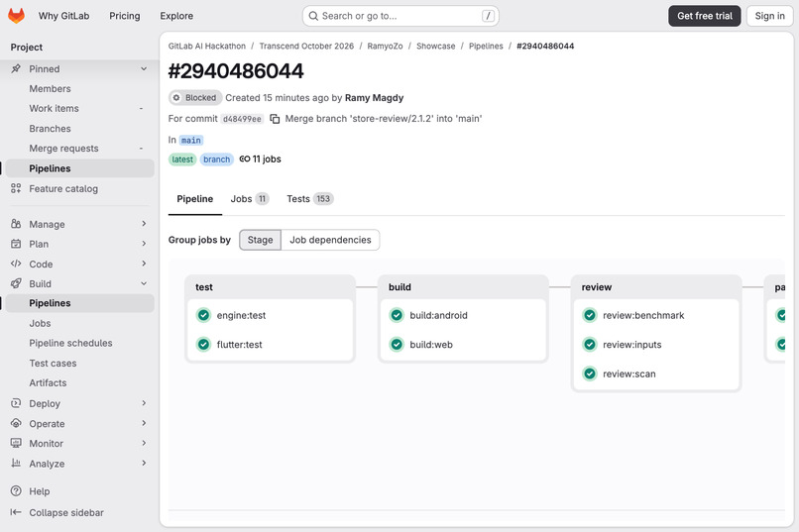Collapse the Pinned section chevron
The image size is (799, 532).
click(144, 68)
